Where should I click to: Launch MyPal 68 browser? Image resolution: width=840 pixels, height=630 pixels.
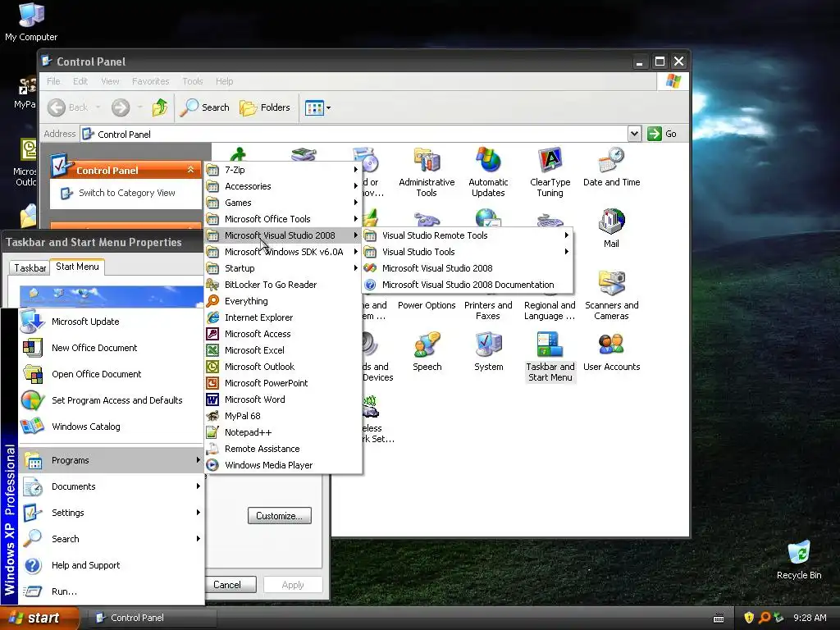coord(283,416)
